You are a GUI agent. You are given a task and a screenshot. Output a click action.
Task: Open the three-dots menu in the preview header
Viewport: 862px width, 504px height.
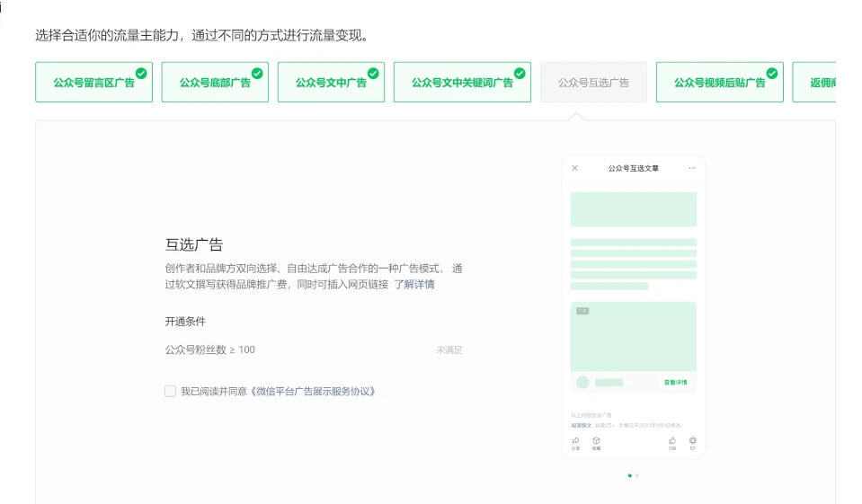(692, 168)
